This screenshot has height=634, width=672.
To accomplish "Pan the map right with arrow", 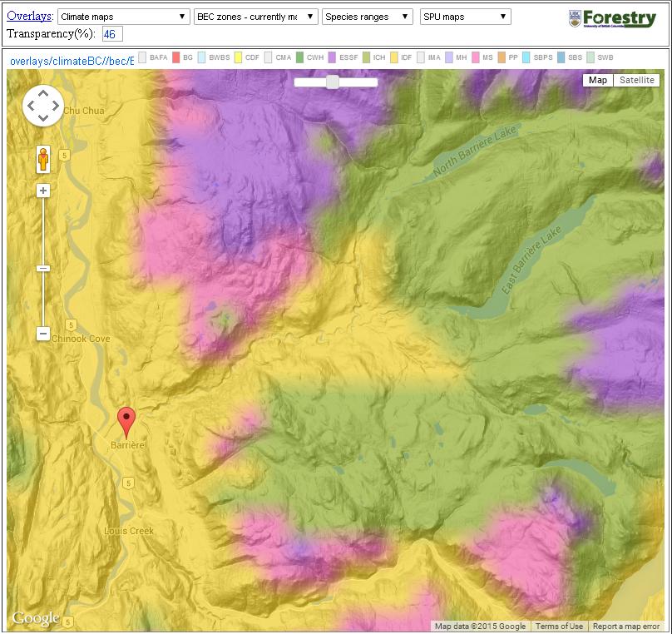I will tap(56, 106).
